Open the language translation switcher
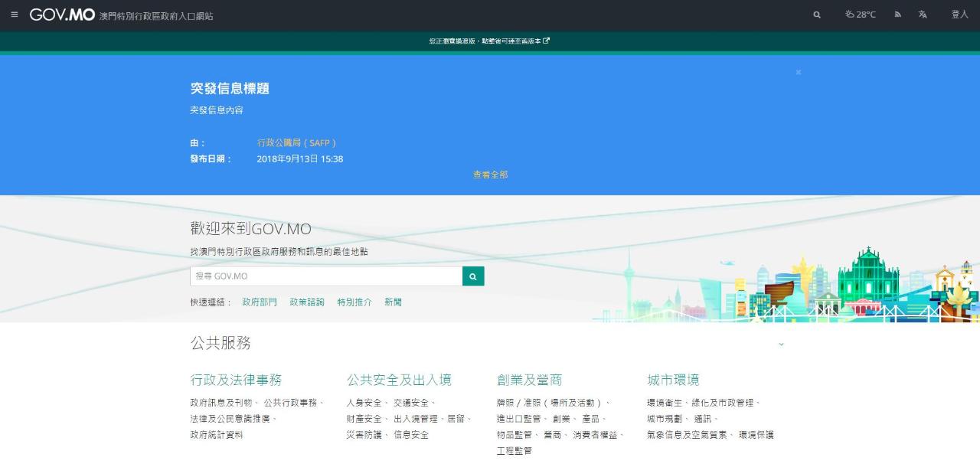Screen dimensions: 980x467 tap(923, 15)
